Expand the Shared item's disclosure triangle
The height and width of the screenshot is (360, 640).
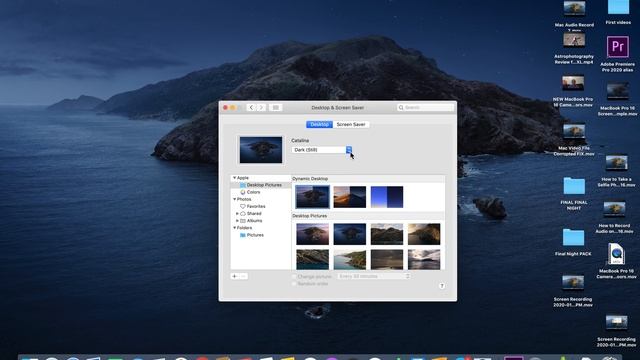pyautogui.click(x=237, y=213)
